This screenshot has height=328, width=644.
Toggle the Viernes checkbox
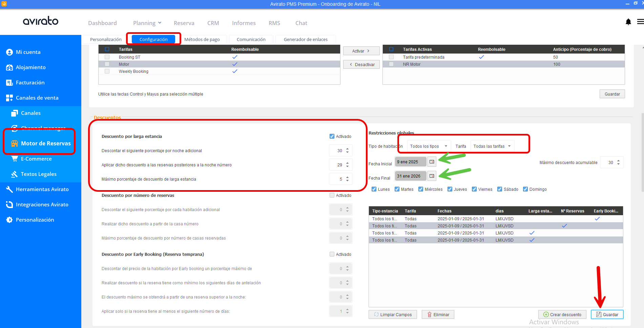[474, 189]
